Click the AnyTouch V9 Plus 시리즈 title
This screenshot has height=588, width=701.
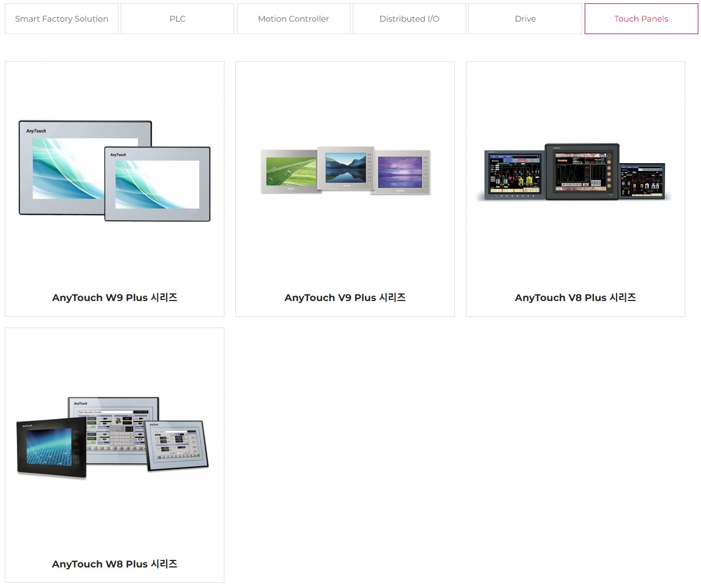(345, 298)
